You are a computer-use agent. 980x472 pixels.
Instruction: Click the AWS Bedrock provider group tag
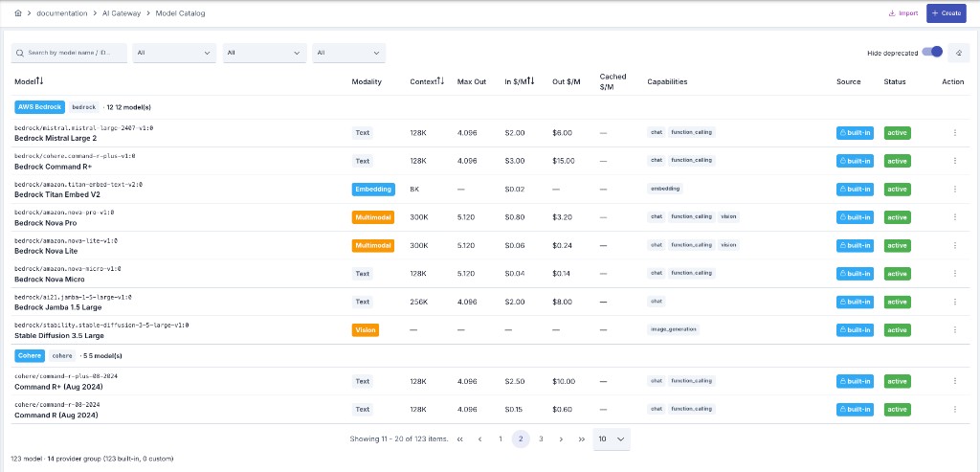40,107
